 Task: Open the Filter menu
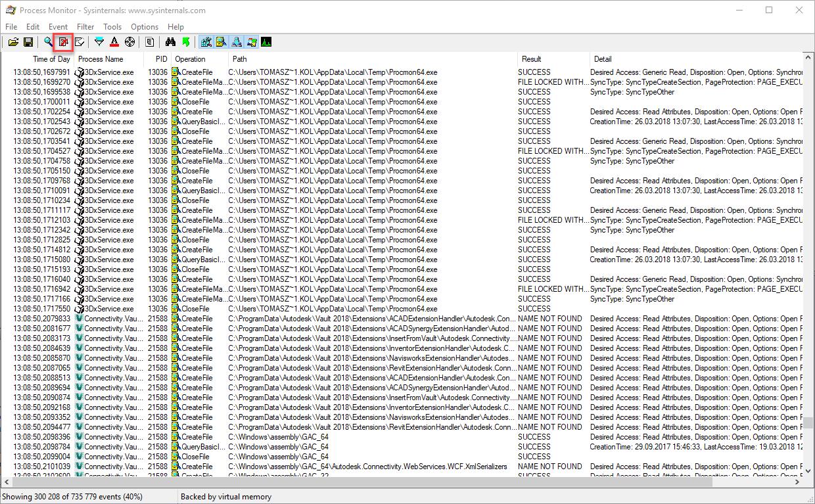85,27
